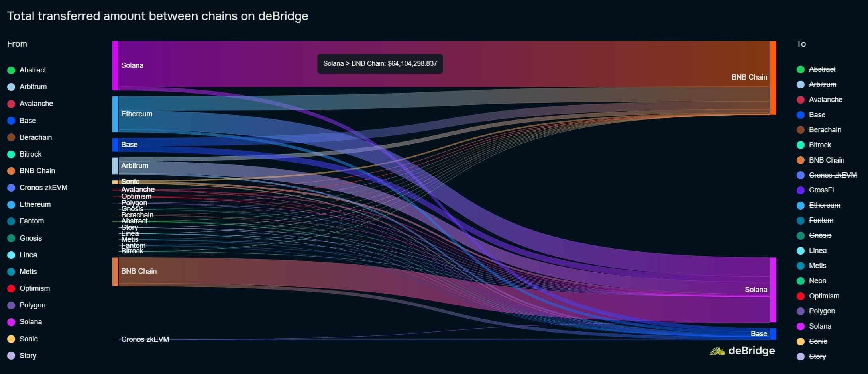The image size is (868, 374).
Task: Select the BNB Chain destination node bar
Action: [x=773, y=78]
